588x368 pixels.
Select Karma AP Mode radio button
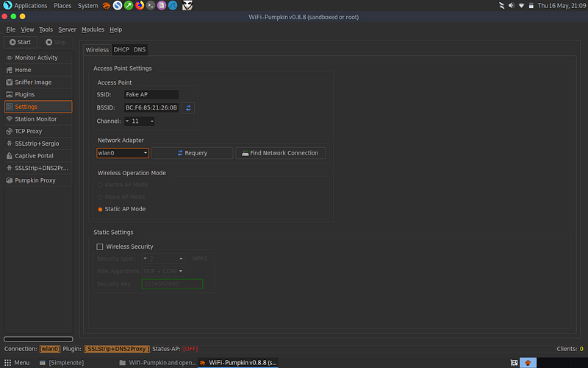(x=100, y=185)
